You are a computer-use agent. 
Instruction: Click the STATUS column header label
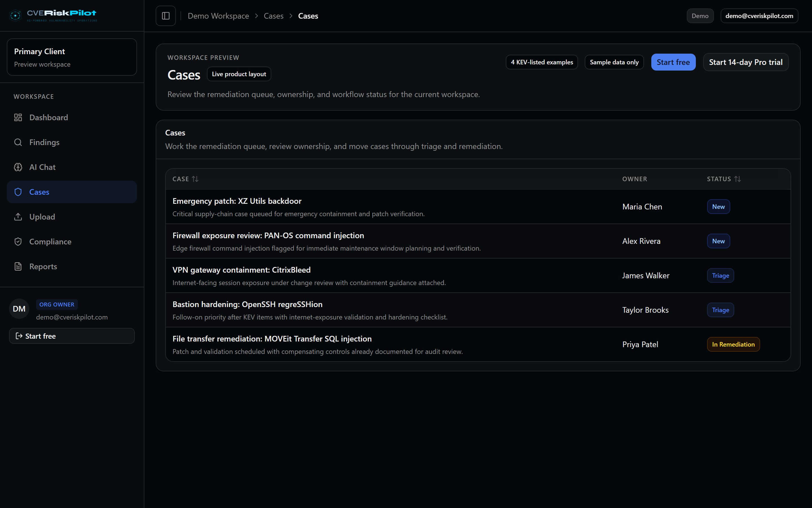(719, 179)
